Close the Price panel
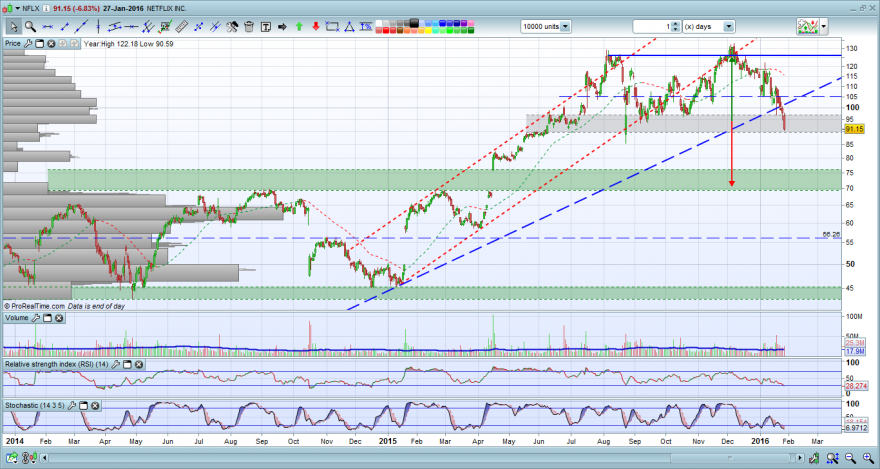Screen dimensions: 880x469 coord(51,43)
